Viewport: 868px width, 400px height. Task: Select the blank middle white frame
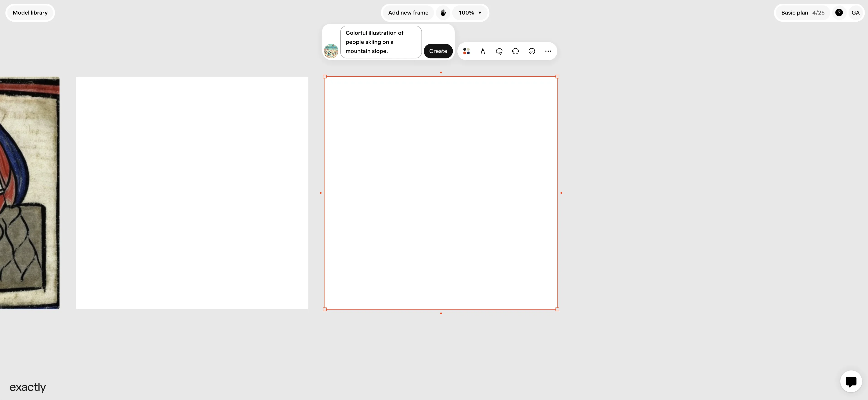point(192,192)
